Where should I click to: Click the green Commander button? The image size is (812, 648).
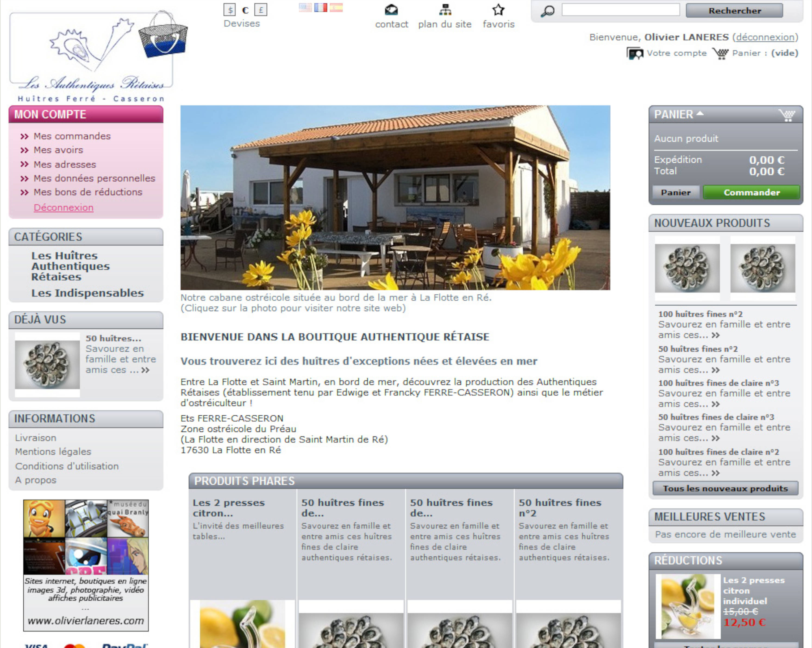tap(751, 192)
